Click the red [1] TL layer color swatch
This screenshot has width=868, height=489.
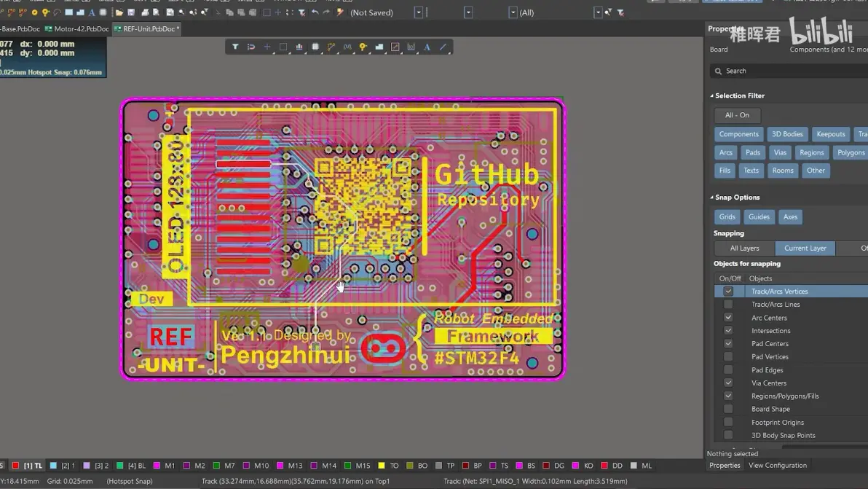[x=15, y=466]
